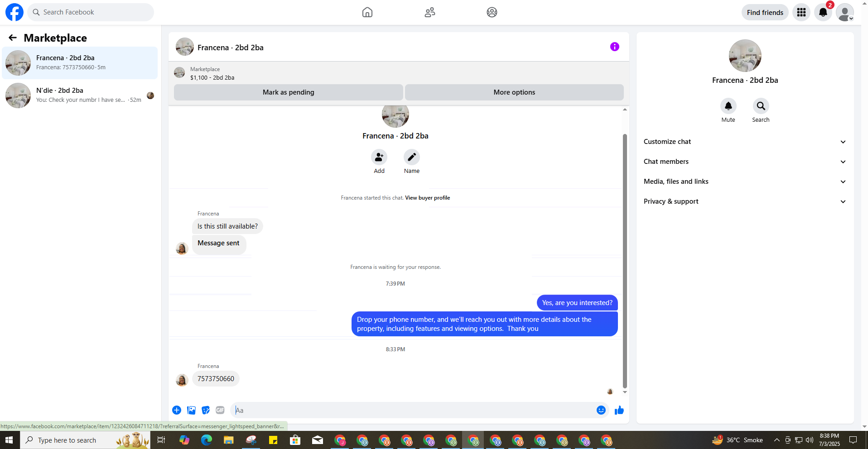The width and height of the screenshot is (868, 449).
Task: Click the Find friends button
Action: 765,12
